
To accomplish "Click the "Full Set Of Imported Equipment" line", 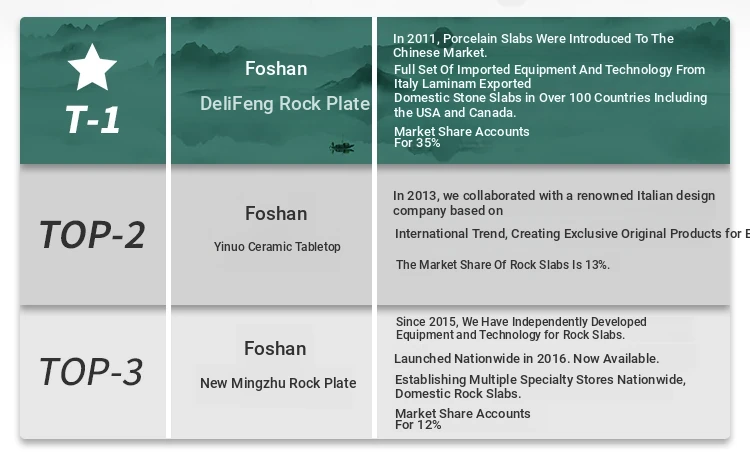I will coord(549,76).
